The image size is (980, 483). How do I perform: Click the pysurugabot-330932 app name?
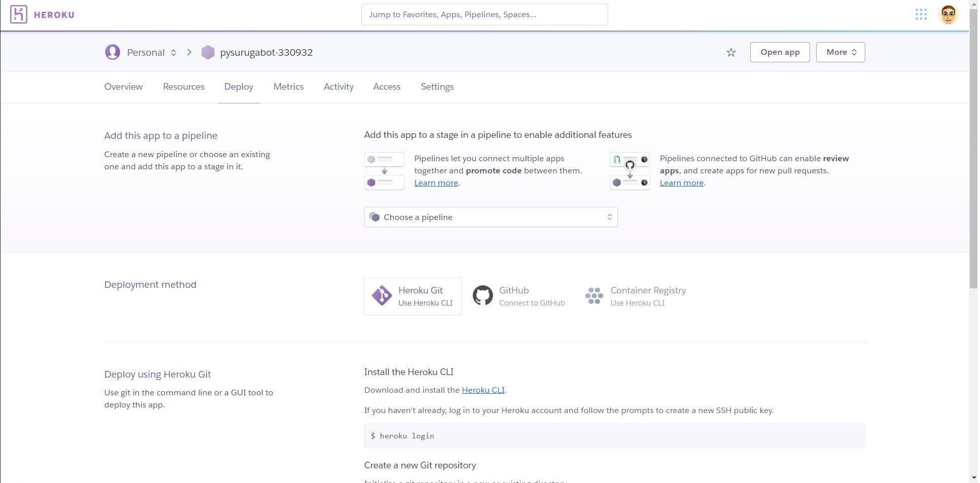(266, 52)
